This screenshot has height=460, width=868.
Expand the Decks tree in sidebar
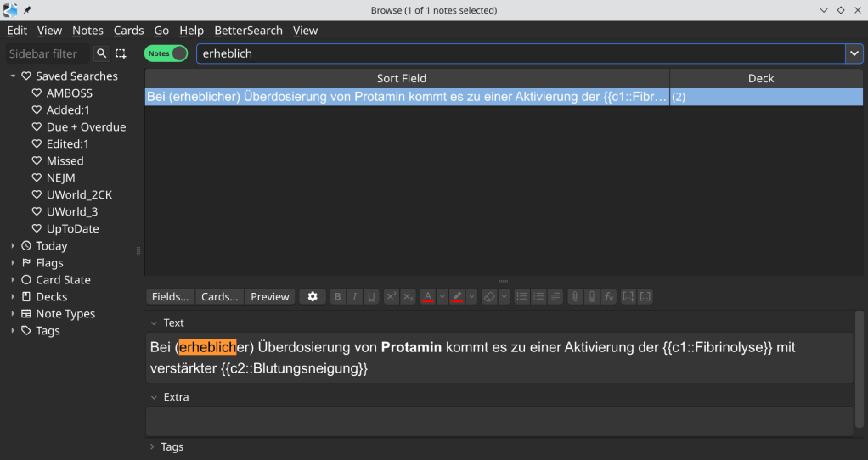[x=13, y=297]
